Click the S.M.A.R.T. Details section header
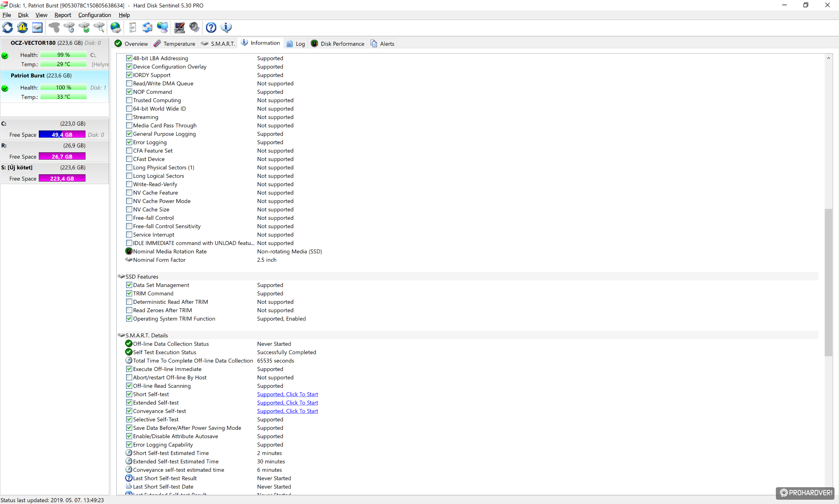 [468, 335]
